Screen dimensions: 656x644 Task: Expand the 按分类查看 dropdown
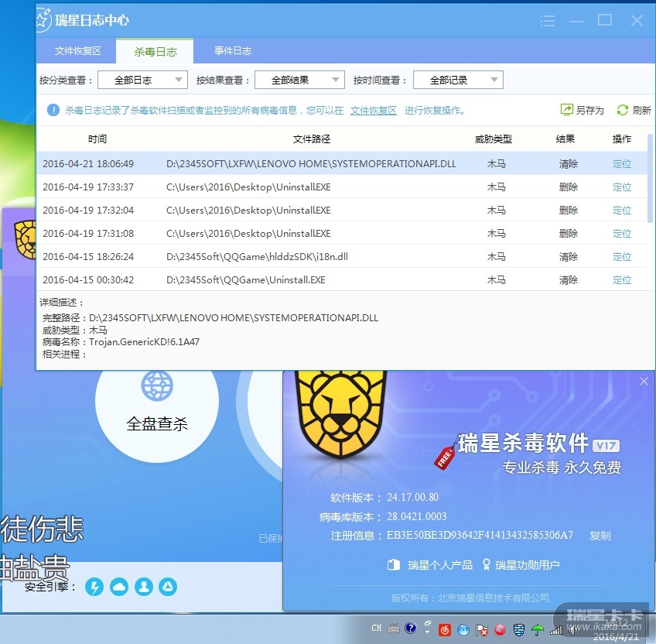click(142, 80)
